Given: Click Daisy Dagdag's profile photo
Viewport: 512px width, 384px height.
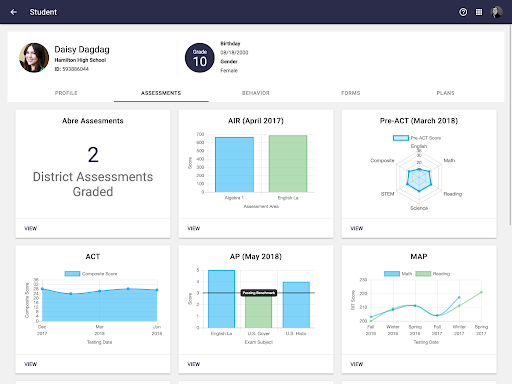Looking at the screenshot, I should [34, 58].
